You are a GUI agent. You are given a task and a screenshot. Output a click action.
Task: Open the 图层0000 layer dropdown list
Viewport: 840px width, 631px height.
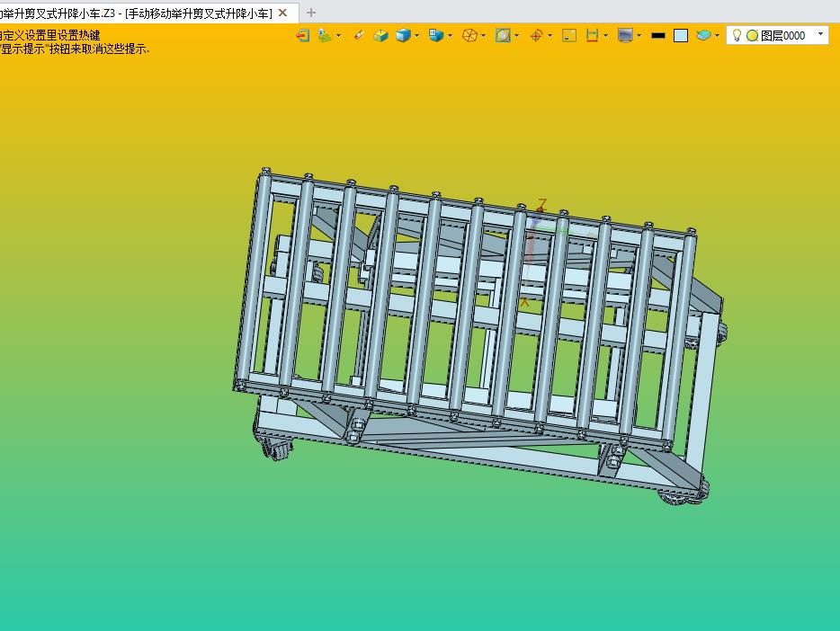point(820,34)
